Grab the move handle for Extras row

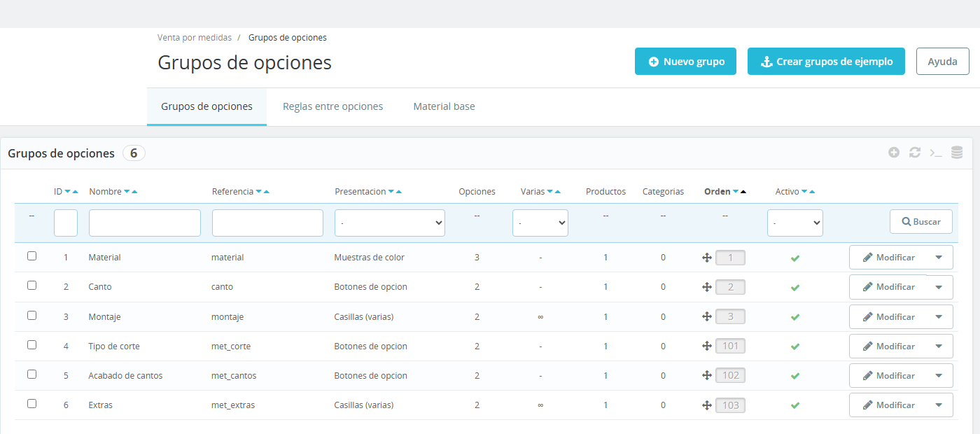coord(707,405)
